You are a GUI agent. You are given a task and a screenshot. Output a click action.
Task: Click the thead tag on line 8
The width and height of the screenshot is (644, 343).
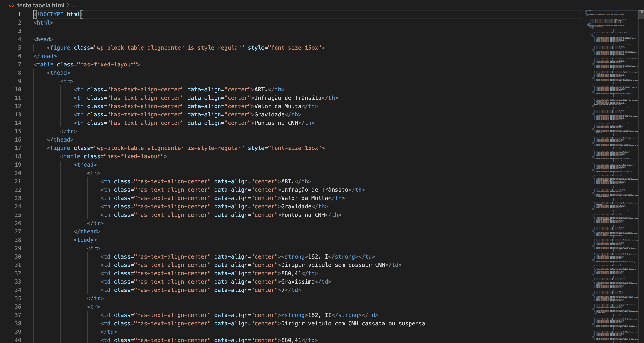58,73
